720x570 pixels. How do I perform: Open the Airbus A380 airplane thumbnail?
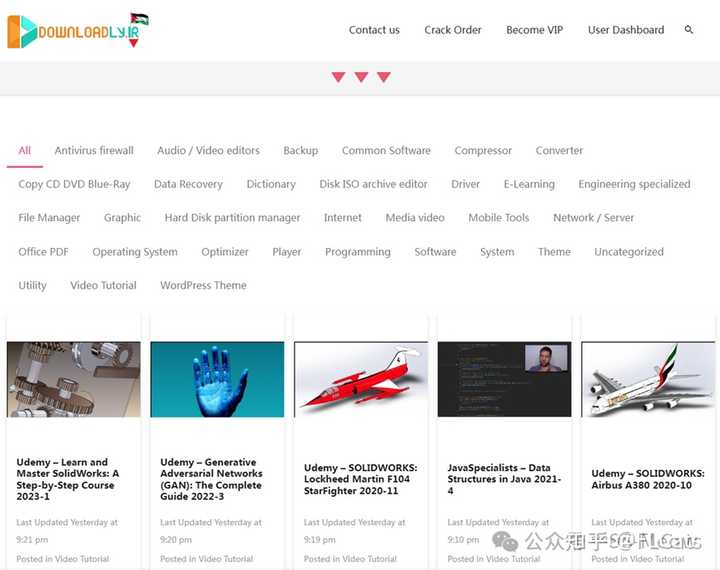click(648, 379)
